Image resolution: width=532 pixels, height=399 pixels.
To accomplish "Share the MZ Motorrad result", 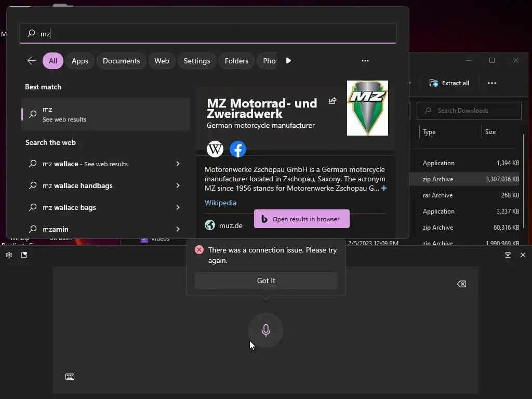I will click(333, 101).
